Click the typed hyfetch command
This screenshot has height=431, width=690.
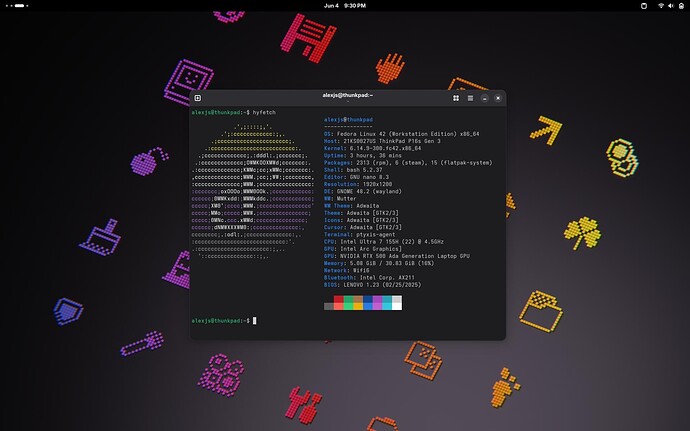[x=264, y=112]
